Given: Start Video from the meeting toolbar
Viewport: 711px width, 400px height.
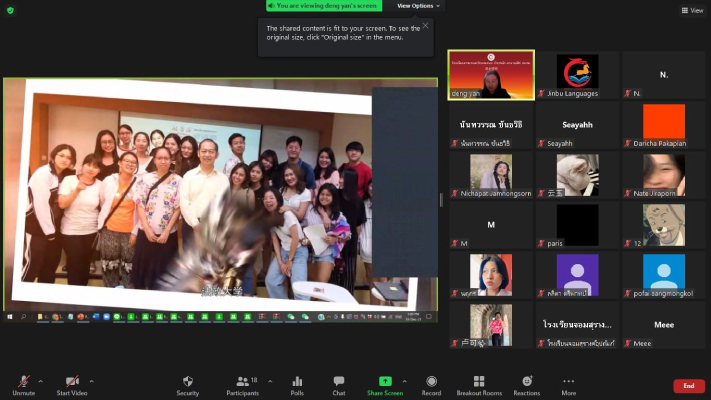Looking at the screenshot, I should tap(72, 383).
